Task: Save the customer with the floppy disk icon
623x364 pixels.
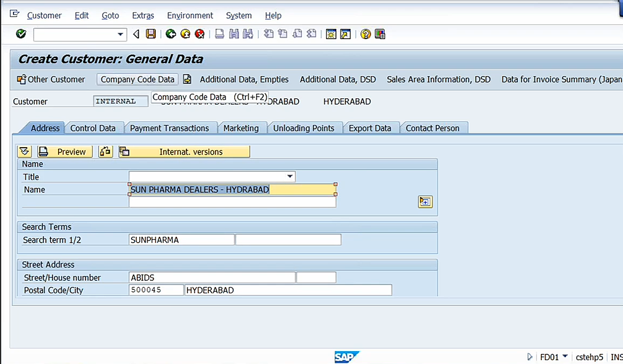Action: 151,34
